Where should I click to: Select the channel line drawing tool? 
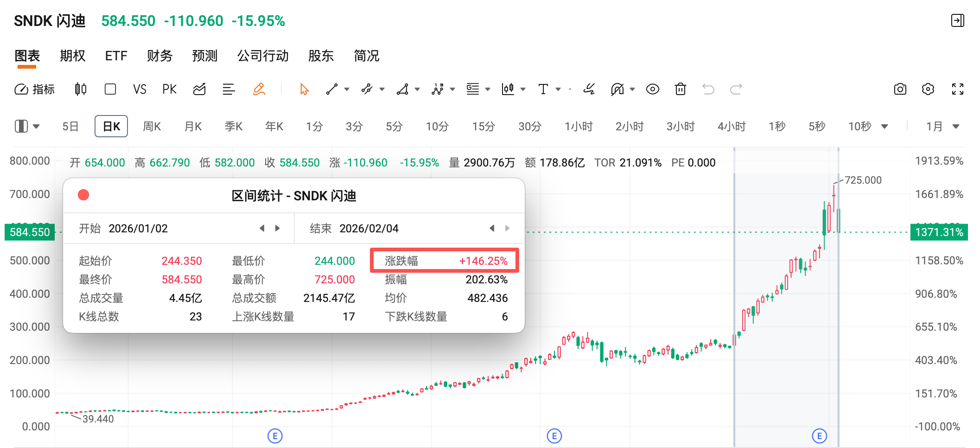coord(367,89)
